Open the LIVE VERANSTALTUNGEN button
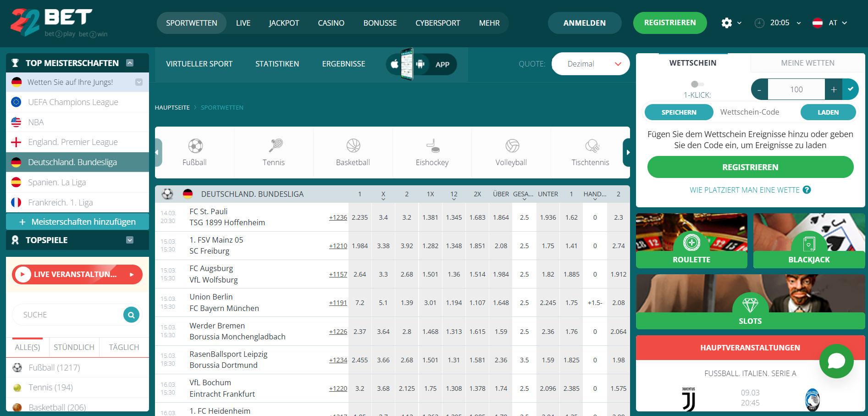 click(77, 274)
